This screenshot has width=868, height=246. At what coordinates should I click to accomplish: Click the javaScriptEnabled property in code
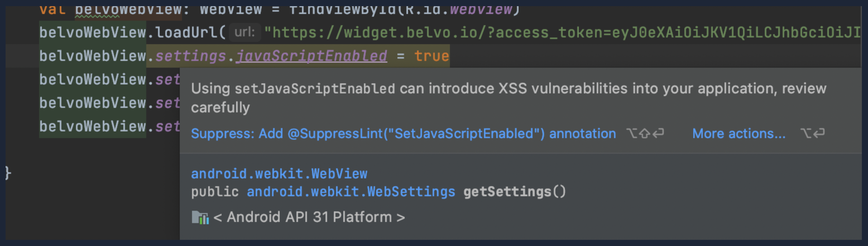coord(311,56)
